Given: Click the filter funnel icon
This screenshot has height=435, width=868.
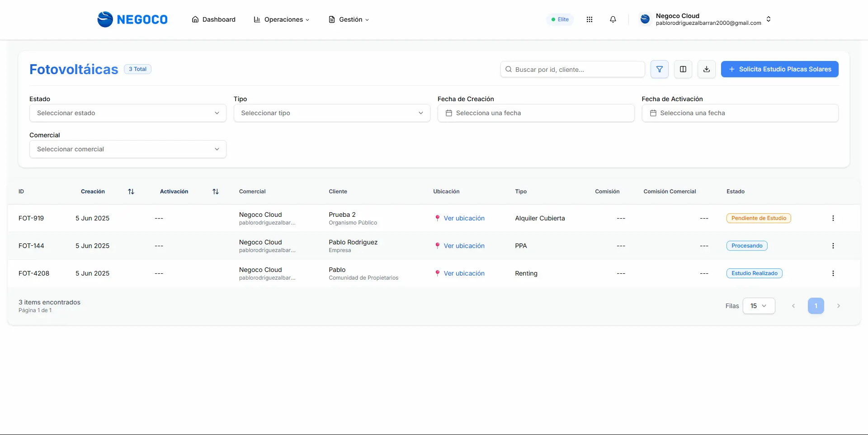Looking at the screenshot, I should pos(659,69).
